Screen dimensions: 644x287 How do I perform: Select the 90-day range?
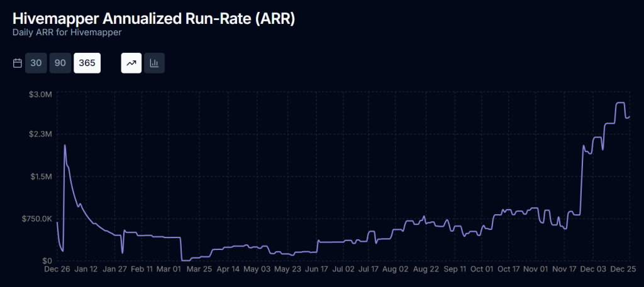pos(60,63)
